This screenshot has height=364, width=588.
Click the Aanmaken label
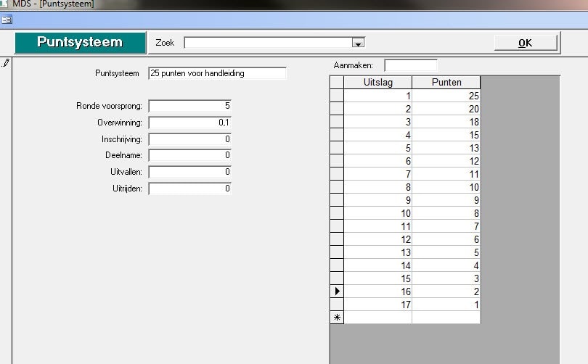pos(354,65)
